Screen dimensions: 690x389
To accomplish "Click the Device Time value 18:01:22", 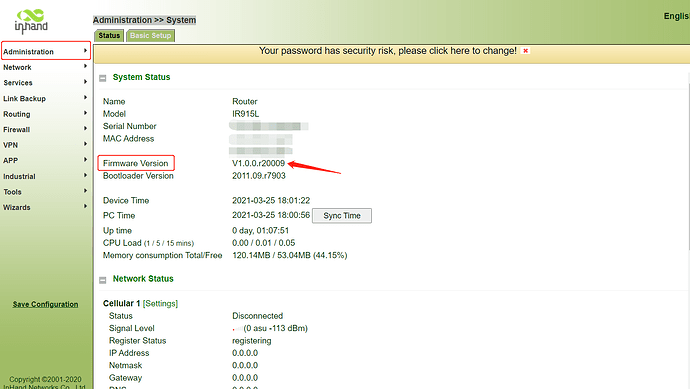I will click(271, 201).
